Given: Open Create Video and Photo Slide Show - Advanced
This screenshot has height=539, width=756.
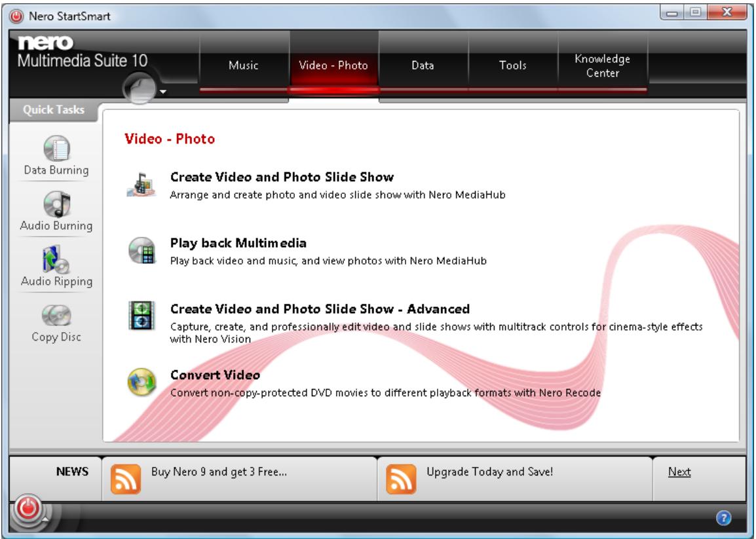Looking at the screenshot, I should [320, 308].
